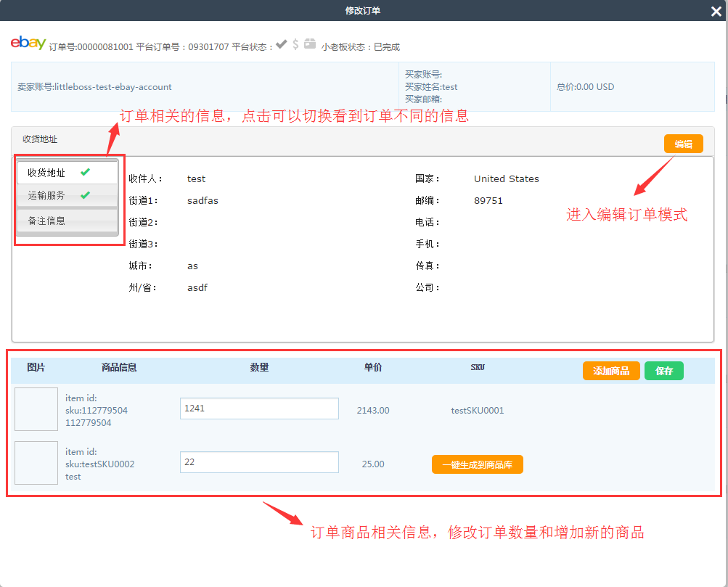This screenshot has height=587, width=728.
Task: Click 一键生成到商品库 button
Action: [x=477, y=464]
